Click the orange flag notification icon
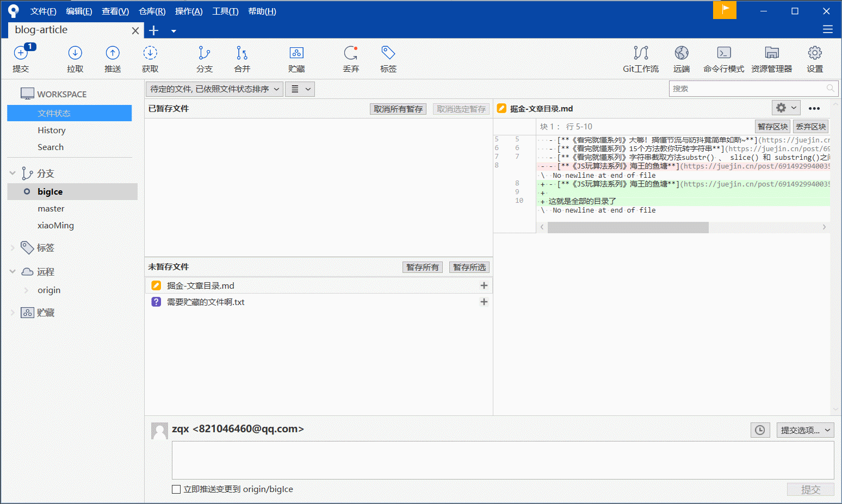842x504 pixels. [x=725, y=10]
